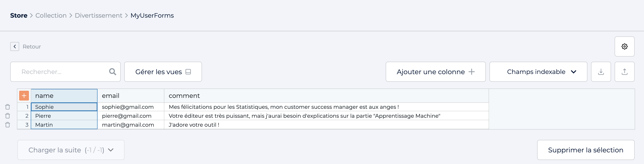This screenshot has height=164, width=644.
Task: Navigate to Collection breadcrumb
Action: pyautogui.click(x=51, y=16)
